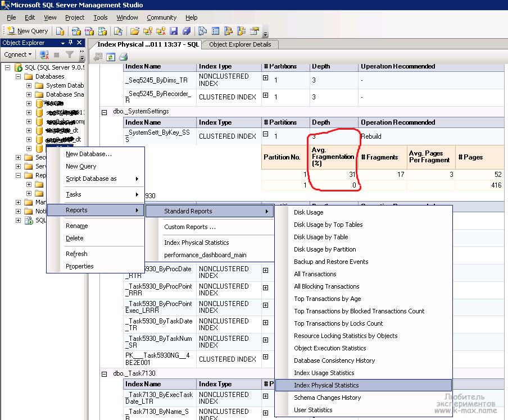This screenshot has height=420, width=508.
Task: Click the Object Explorer toolbar icon
Action: coord(228,31)
